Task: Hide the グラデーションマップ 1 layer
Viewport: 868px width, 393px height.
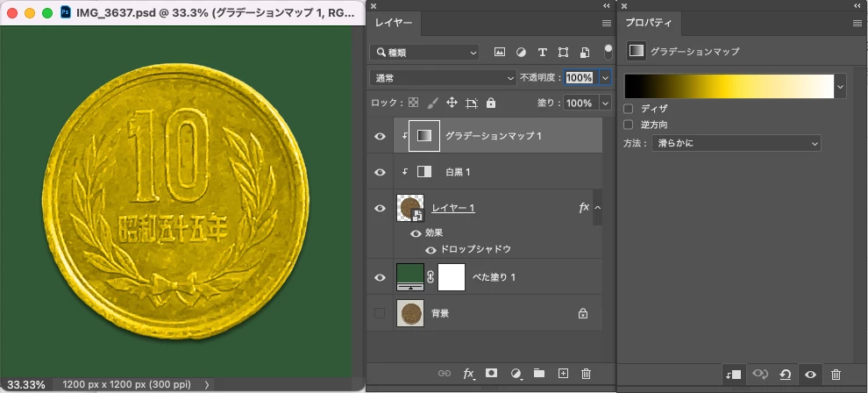Action: click(380, 136)
